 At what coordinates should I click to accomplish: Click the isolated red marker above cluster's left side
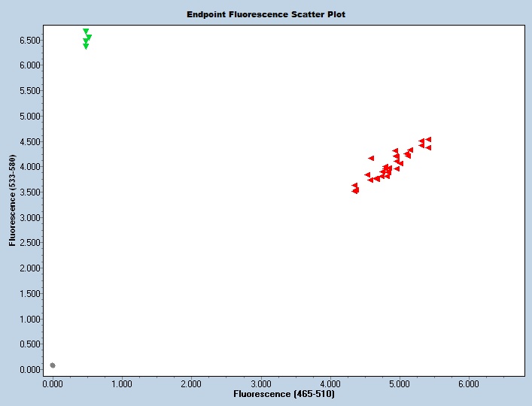pos(371,158)
